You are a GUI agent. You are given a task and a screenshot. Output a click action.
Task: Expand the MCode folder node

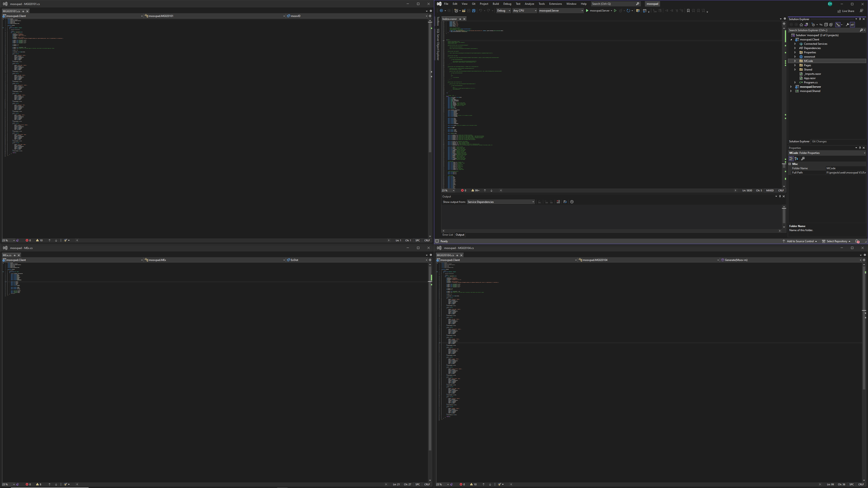click(795, 61)
